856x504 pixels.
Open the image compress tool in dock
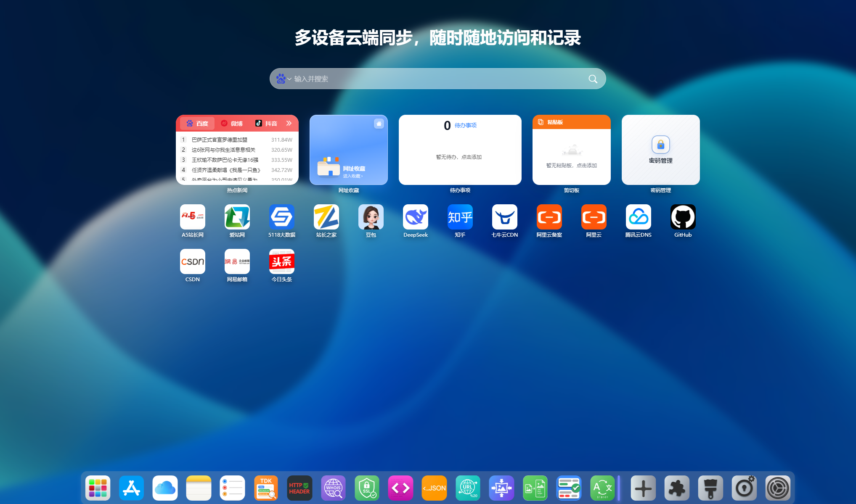click(501, 488)
